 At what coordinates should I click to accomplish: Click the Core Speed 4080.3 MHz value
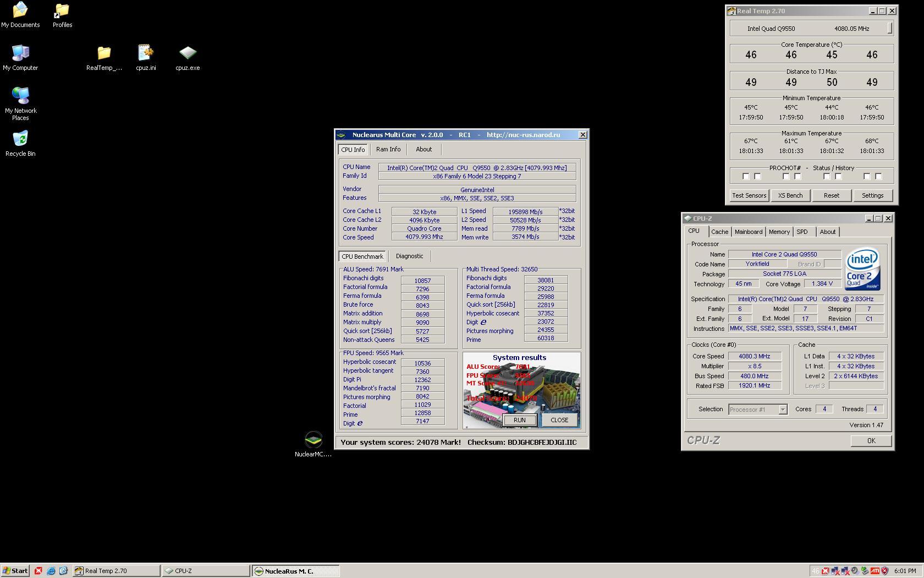(x=754, y=356)
